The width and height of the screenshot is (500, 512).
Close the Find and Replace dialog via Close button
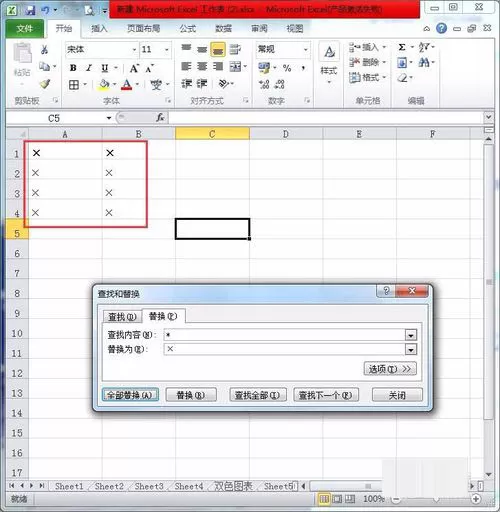click(x=397, y=395)
